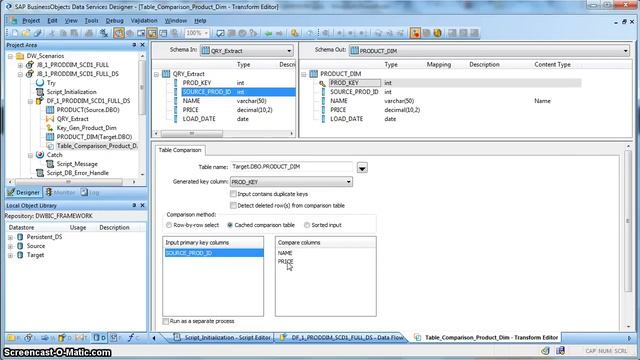Open the Generated key column dropdown
This screenshot has width=640, height=360.
click(349, 182)
